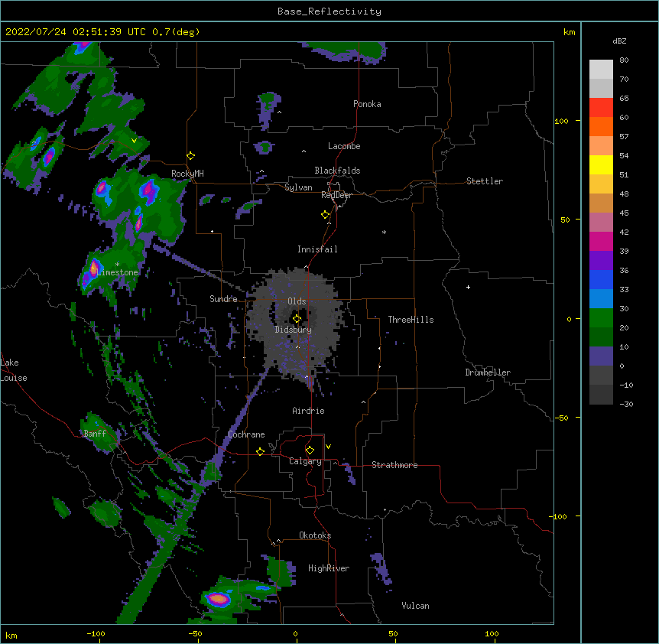Click the 100 tick on right km axis
The image size is (659, 644).
coord(561,121)
